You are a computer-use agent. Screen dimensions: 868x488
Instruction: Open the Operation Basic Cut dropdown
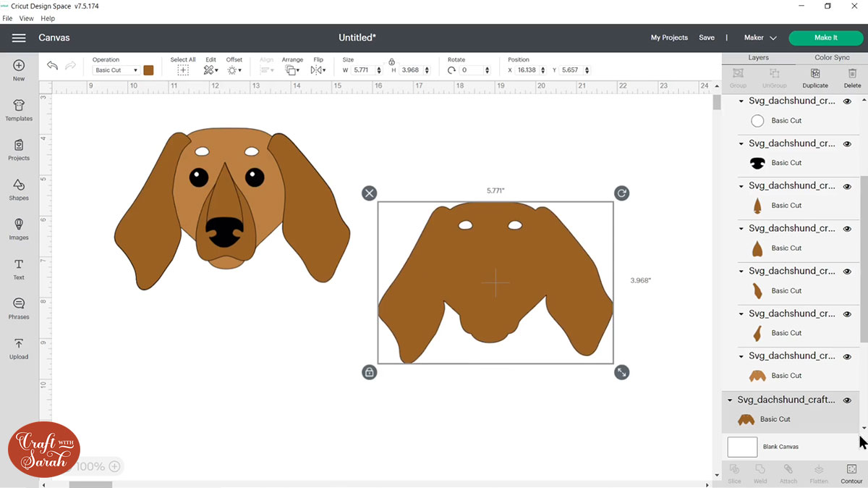[116, 70]
